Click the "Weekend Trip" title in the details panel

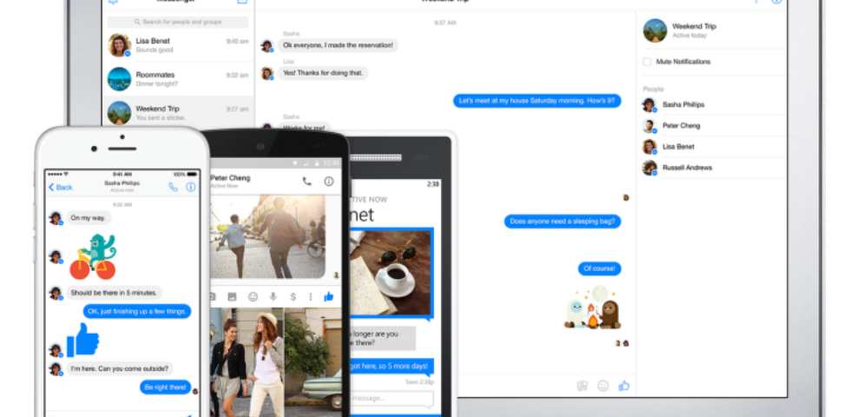tap(694, 26)
